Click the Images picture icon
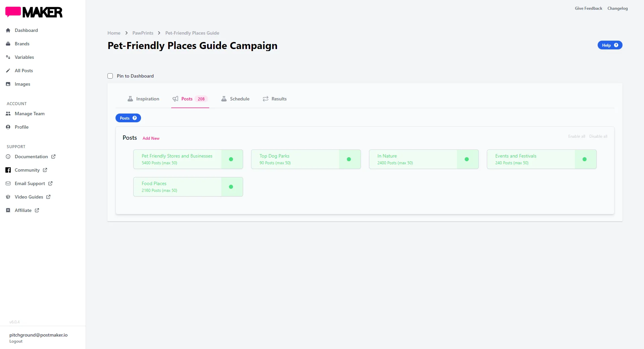 pyautogui.click(x=8, y=84)
